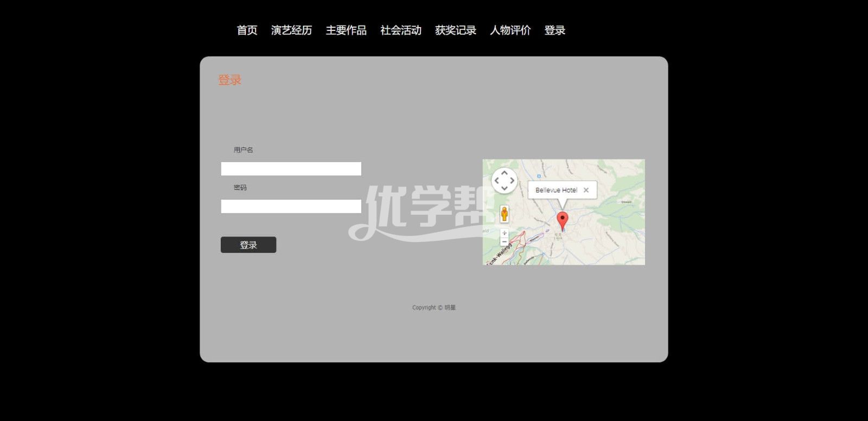Open the 主要作品 menu item
The height and width of the screenshot is (421, 868).
(x=346, y=30)
